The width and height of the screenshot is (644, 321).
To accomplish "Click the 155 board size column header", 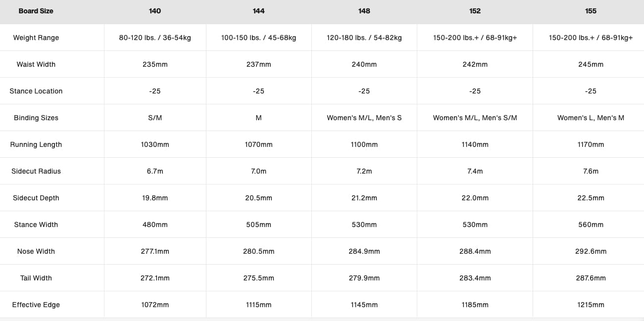I will [x=591, y=11].
